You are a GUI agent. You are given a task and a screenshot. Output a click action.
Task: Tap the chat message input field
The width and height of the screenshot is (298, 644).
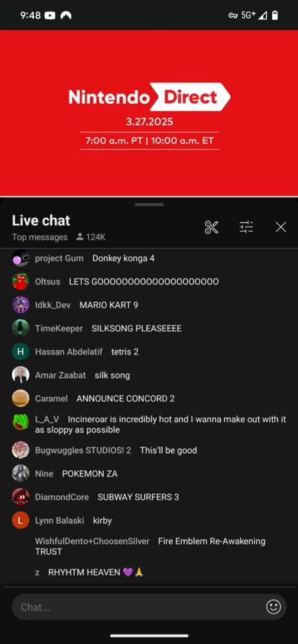coord(149,607)
